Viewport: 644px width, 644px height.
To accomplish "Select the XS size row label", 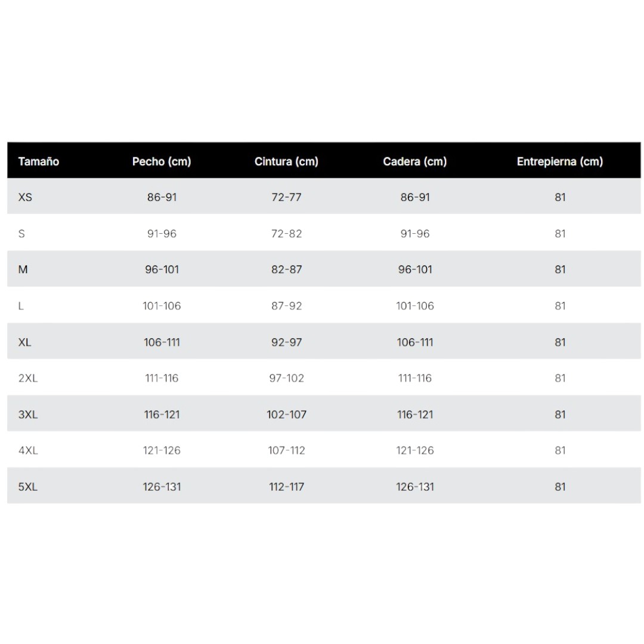I will (x=25, y=197).
